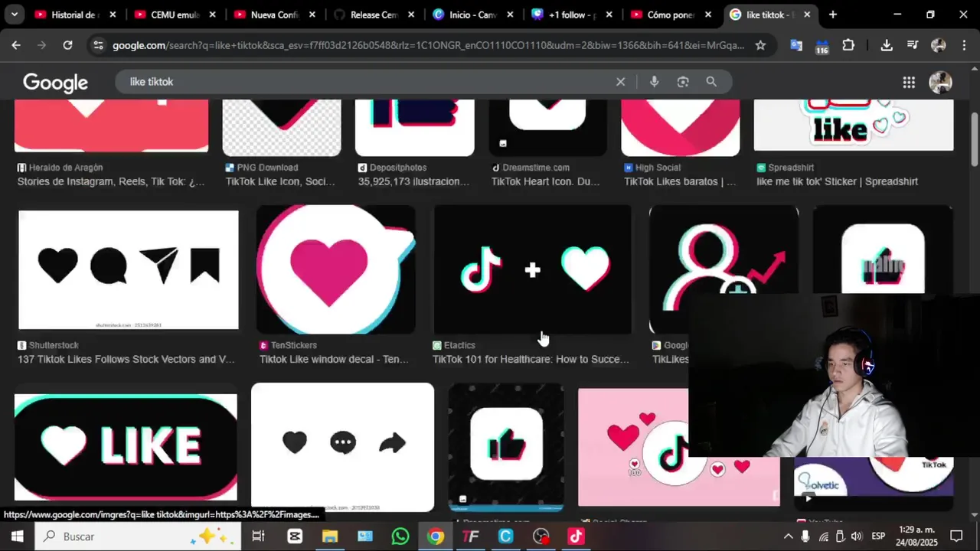This screenshot has height=551, width=980.
Task: Open the link 'TikTok Likes baratos'
Action: click(x=680, y=181)
